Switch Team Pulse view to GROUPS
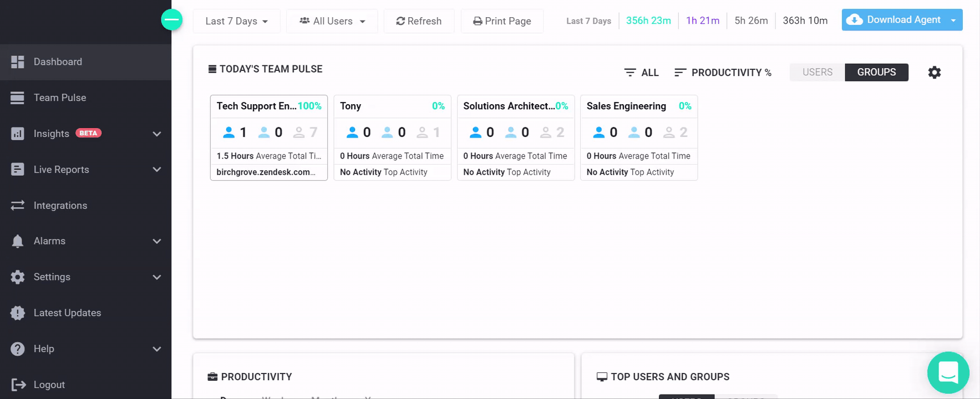Viewport: 980px width, 399px height. [877, 73]
